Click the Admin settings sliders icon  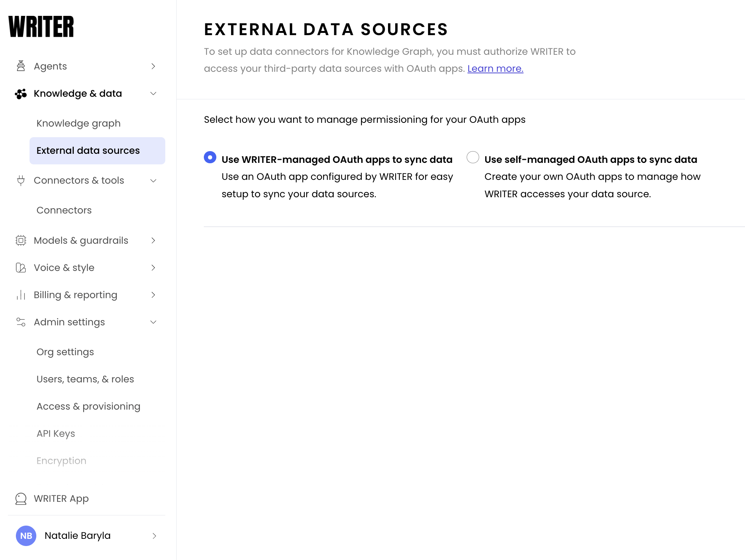click(x=21, y=322)
